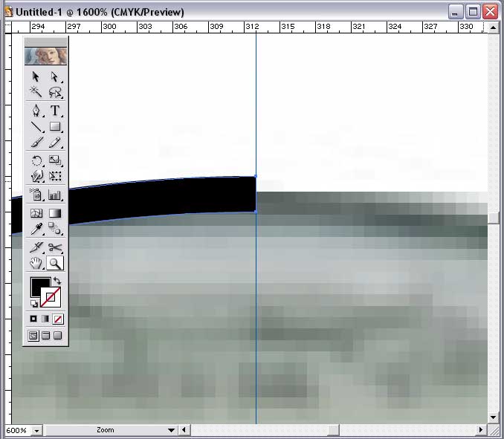This screenshot has width=504, height=439.
Task: Switch to Full Screen Mode
Action: (58, 336)
